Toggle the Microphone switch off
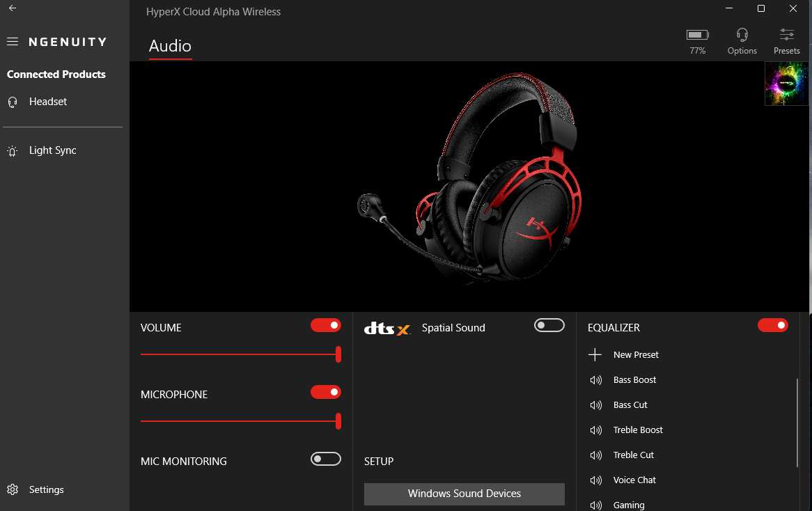 click(326, 392)
